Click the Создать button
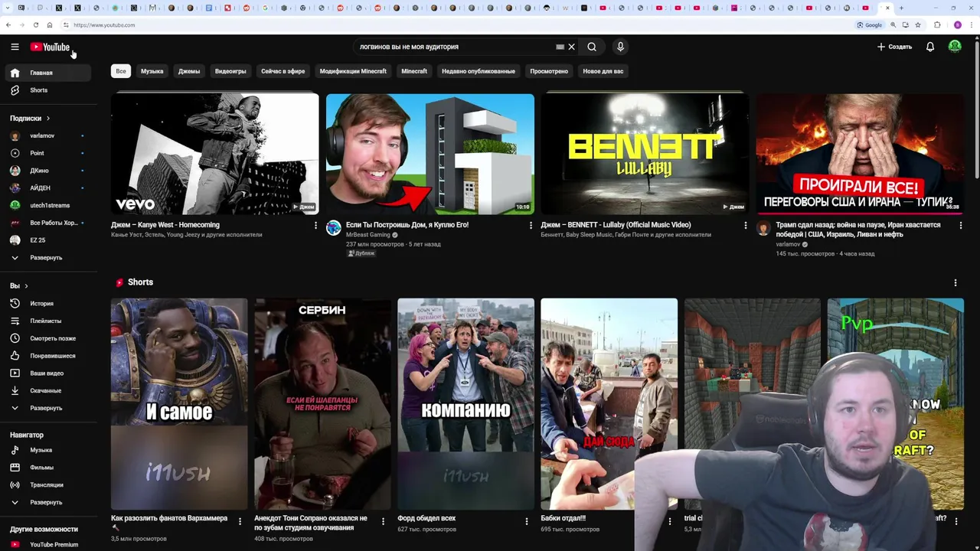 click(894, 47)
